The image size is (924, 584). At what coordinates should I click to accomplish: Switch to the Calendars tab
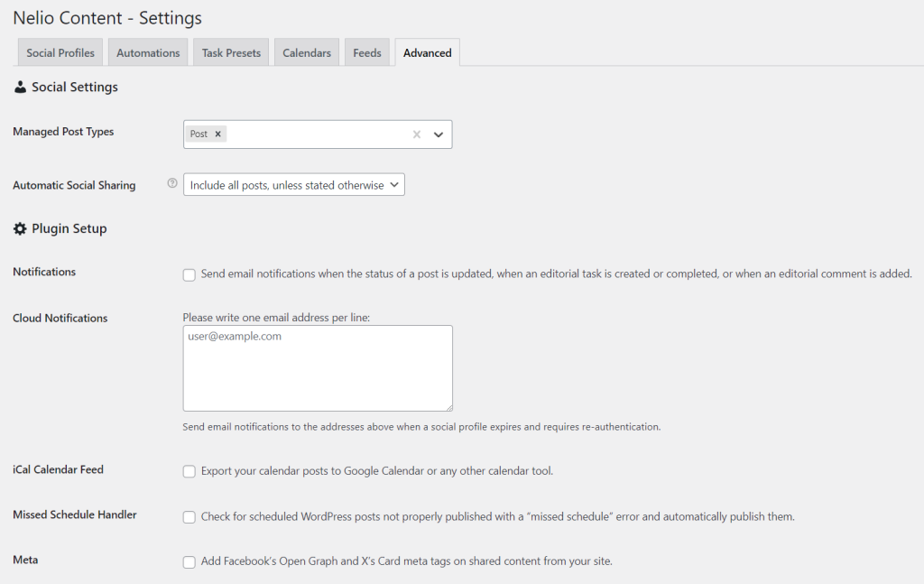(x=306, y=52)
